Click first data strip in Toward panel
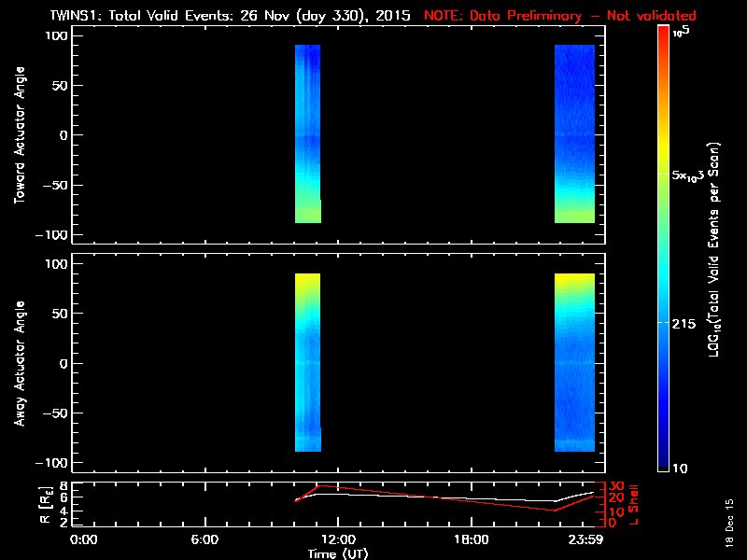The image size is (747, 560). point(308,134)
